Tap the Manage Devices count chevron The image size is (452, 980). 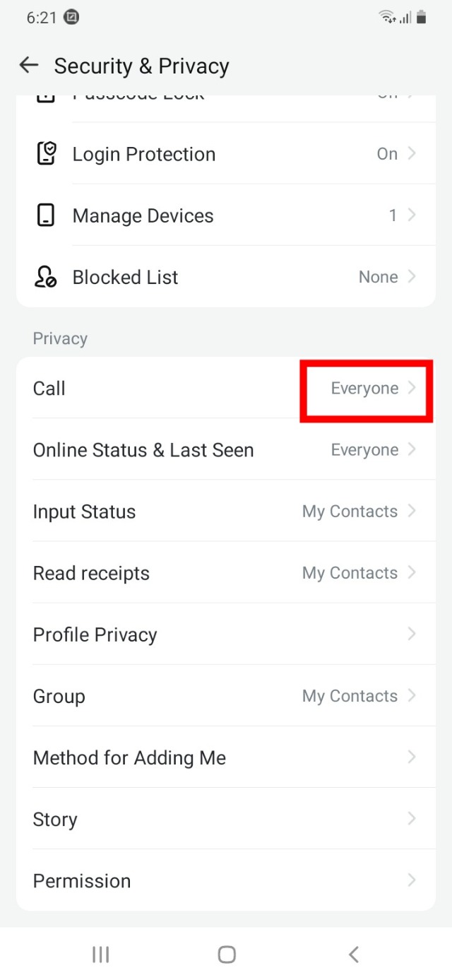412,216
